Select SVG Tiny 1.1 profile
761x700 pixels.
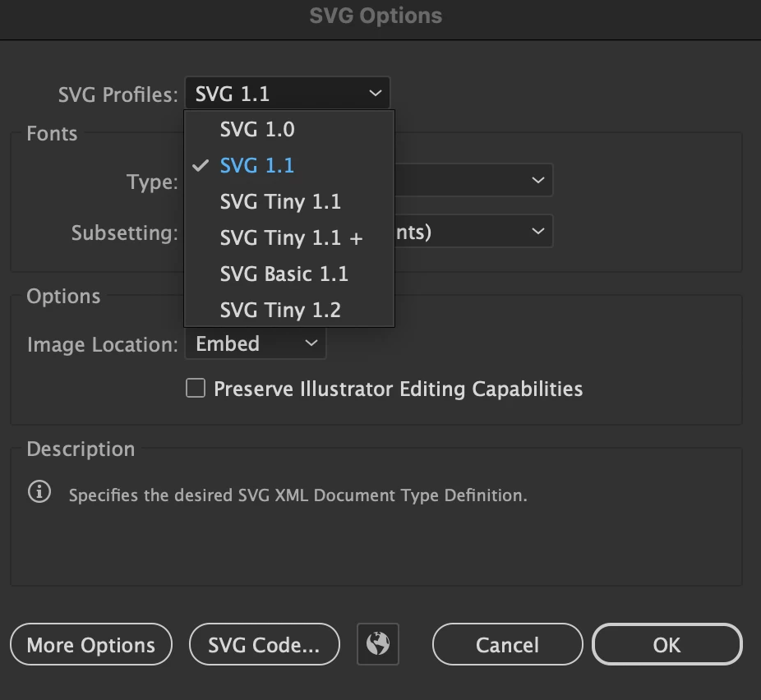(x=280, y=202)
